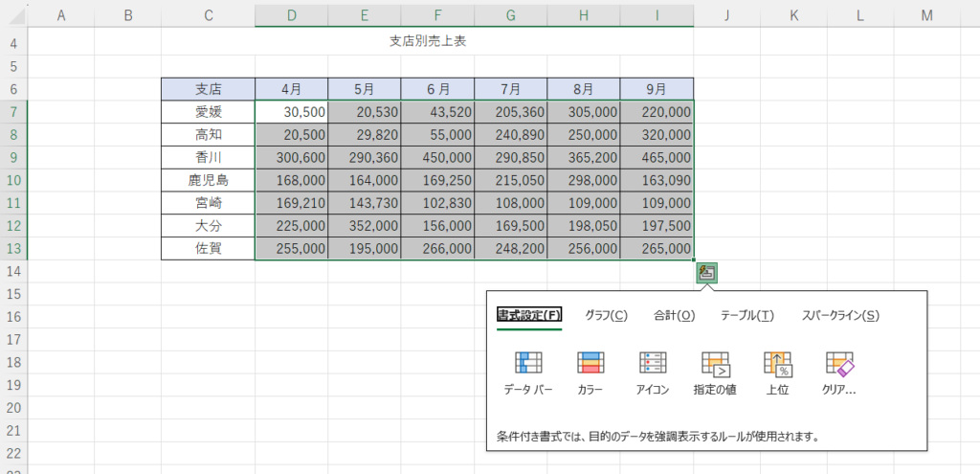The height and width of the screenshot is (474, 980).
Task: Select the 愛媛 branch cell
Action: point(208,112)
